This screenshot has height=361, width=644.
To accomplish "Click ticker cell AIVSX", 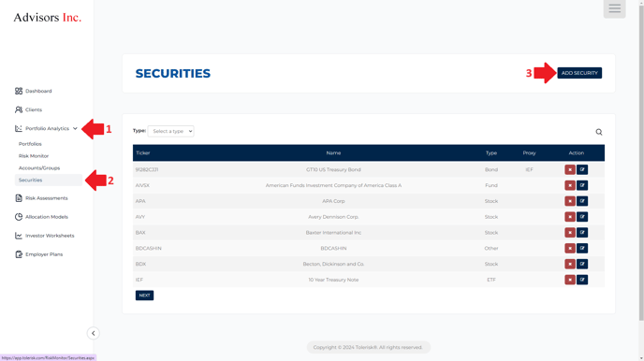I will point(142,185).
